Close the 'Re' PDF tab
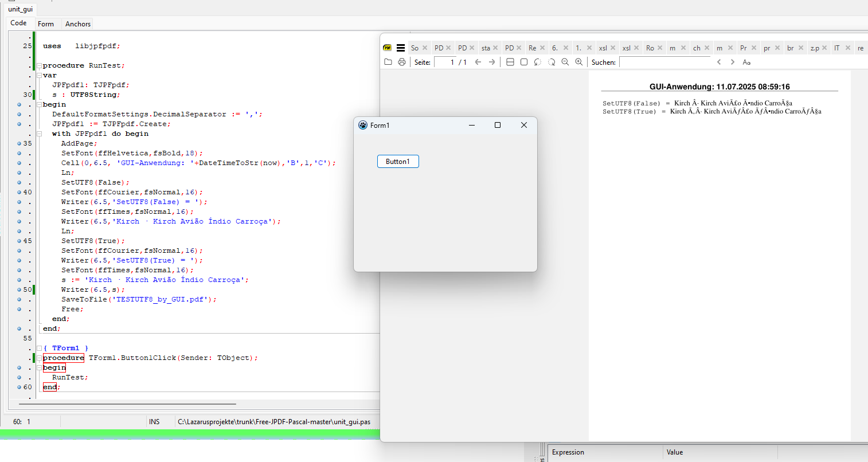The width and height of the screenshot is (868, 462). coord(542,48)
